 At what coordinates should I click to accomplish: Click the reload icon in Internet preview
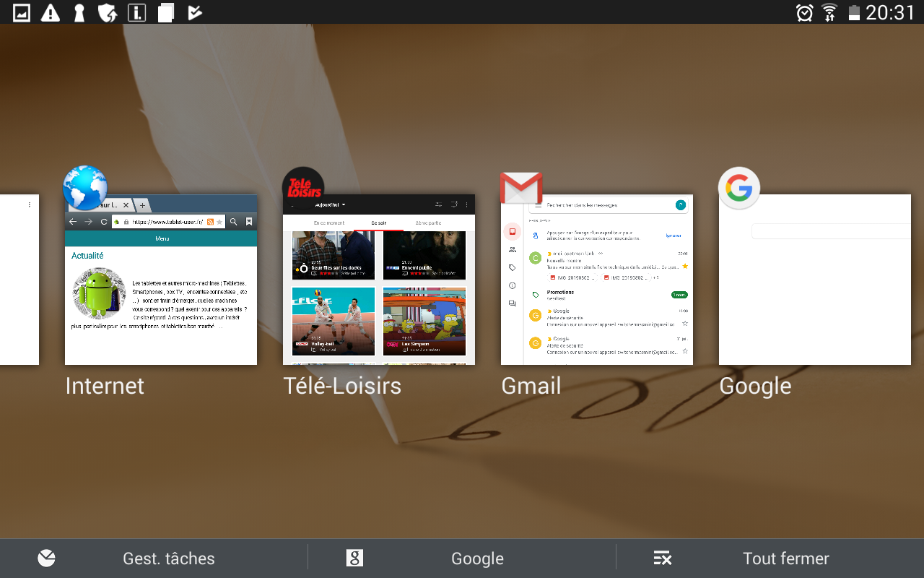(104, 222)
